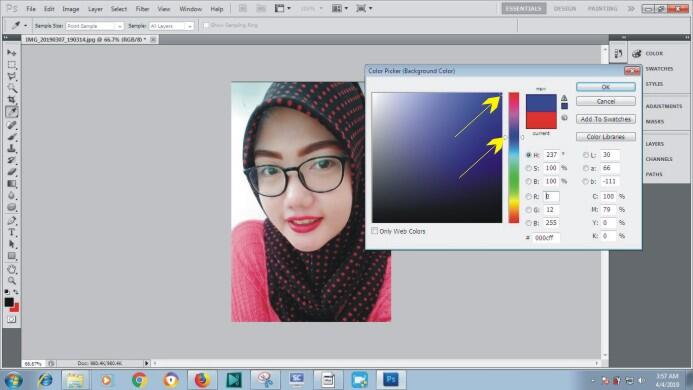Image resolution: width=693 pixels, height=390 pixels.
Task: Select the Rectangle shape tool
Action: (x=11, y=256)
